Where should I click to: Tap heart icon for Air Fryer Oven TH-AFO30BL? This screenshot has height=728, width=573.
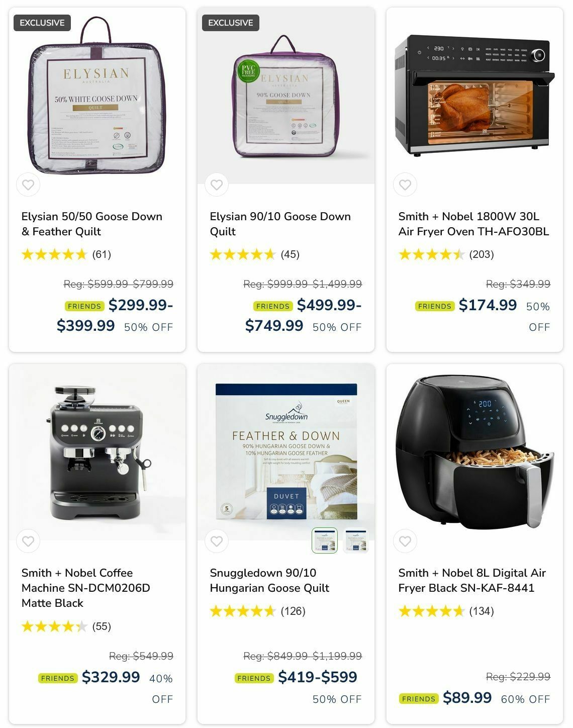(x=405, y=185)
